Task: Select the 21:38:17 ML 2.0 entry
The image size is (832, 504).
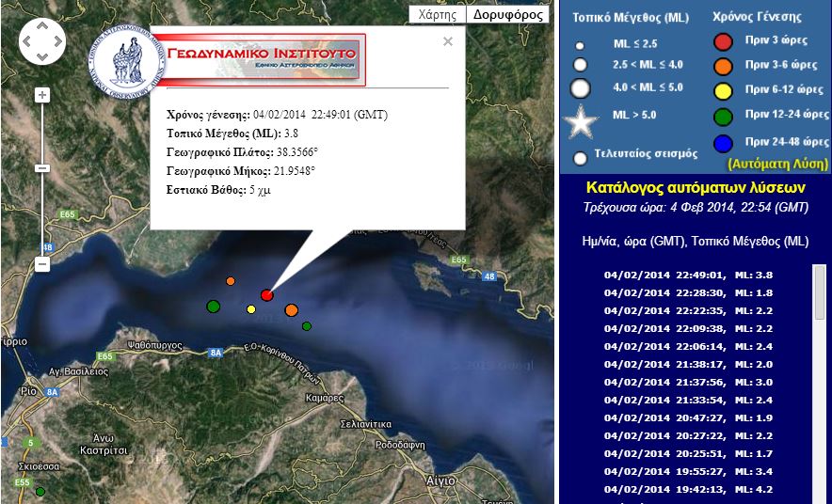Action: (688, 365)
